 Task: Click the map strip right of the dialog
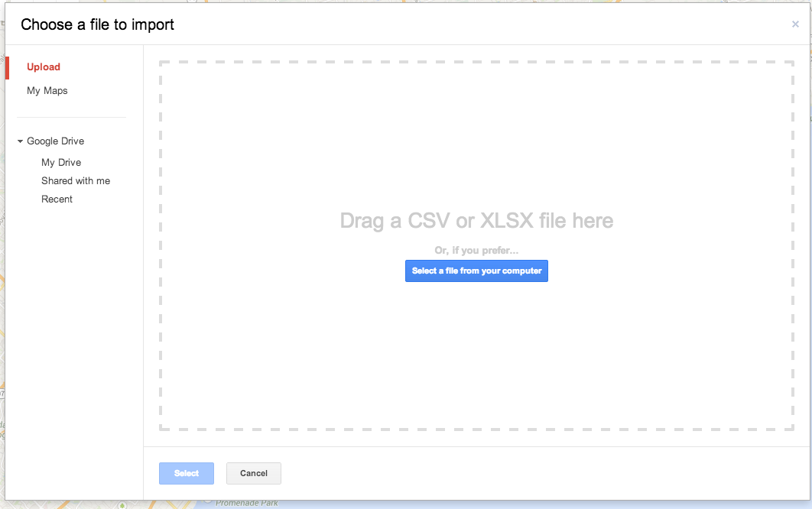point(809,229)
